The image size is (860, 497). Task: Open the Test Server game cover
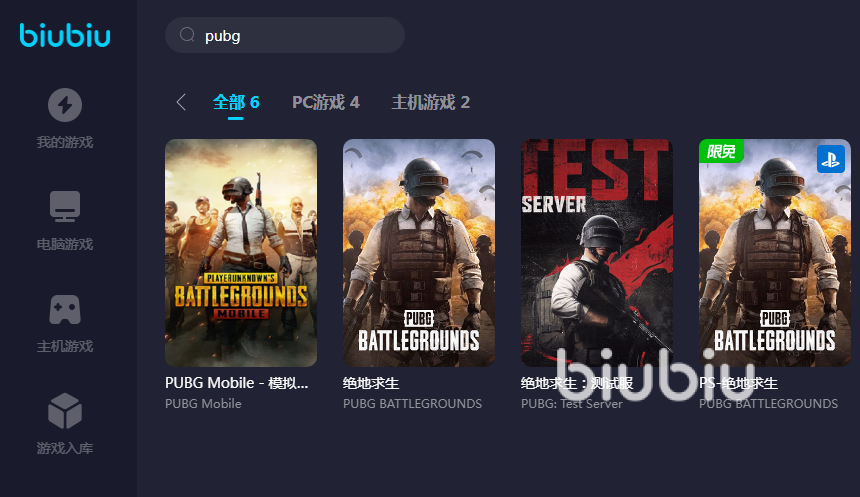597,252
